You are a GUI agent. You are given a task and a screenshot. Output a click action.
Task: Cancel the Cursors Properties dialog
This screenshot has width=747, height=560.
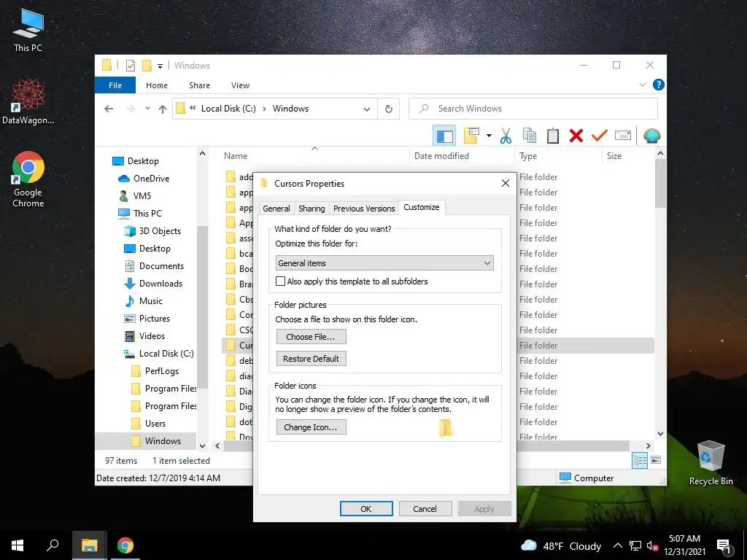[425, 509]
